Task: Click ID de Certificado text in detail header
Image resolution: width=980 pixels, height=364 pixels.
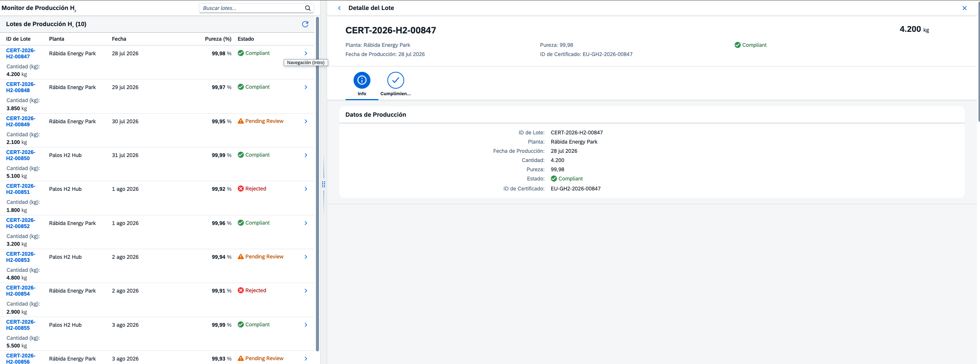Action: 586,54
